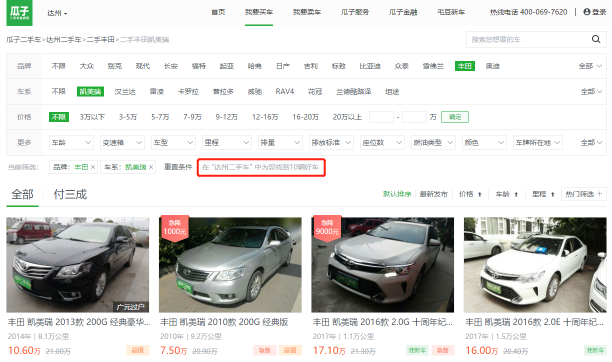Screen dimensions: 612x362
Task: Open the 颜色 dropdown
Action: [x=484, y=143]
